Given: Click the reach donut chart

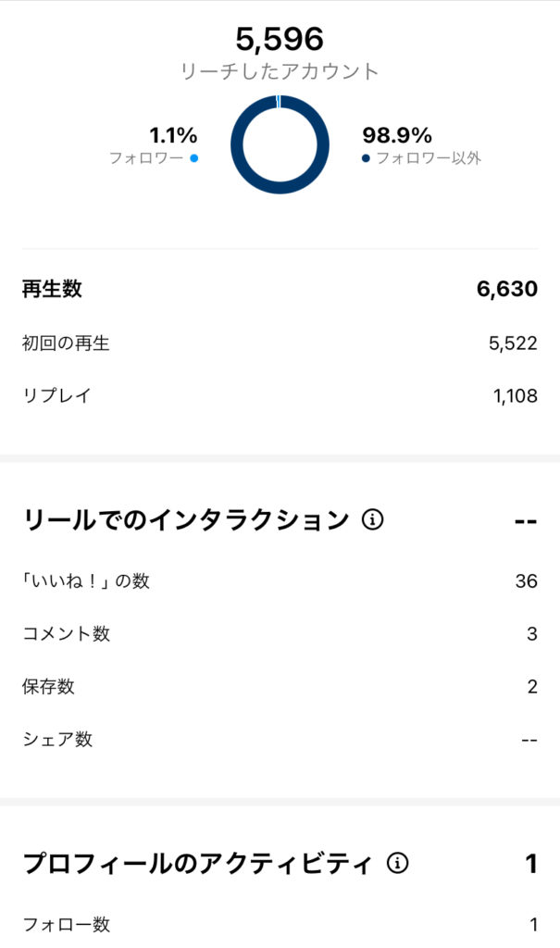Looking at the screenshot, I should click(280, 144).
